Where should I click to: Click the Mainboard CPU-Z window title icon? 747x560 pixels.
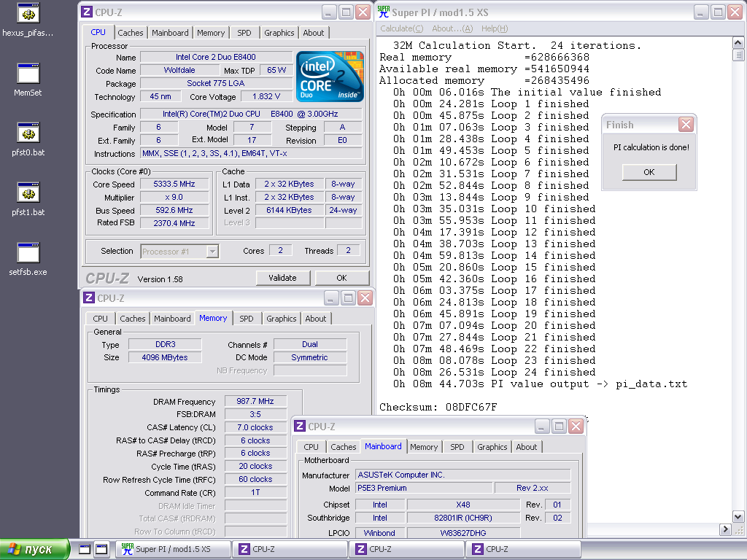pos(300,426)
